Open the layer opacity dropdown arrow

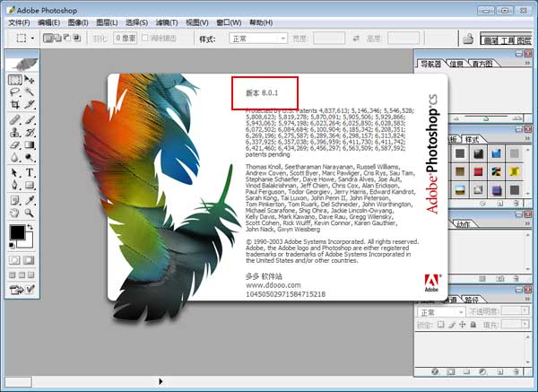click(525, 310)
